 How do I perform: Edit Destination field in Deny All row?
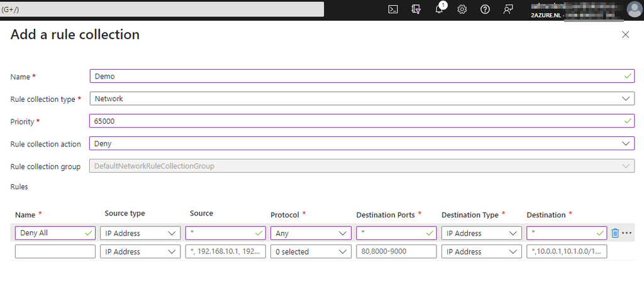(567, 233)
